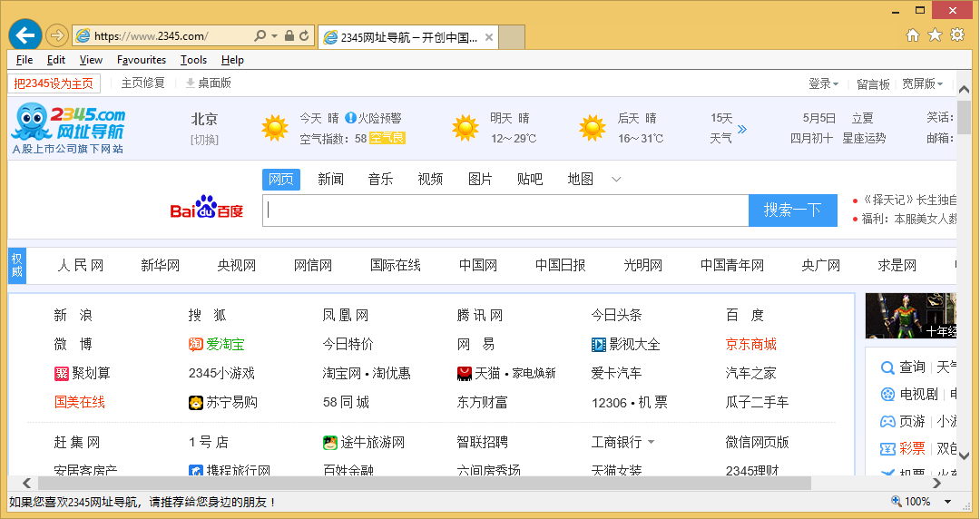Open a new blank tab
This screenshot has width=980, height=519.
[x=512, y=37]
